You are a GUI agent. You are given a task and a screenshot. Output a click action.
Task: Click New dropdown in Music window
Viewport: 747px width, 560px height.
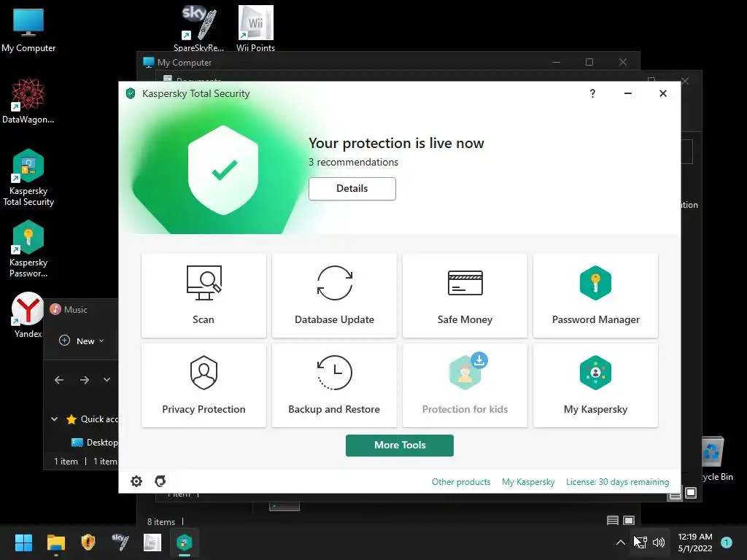coord(82,341)
